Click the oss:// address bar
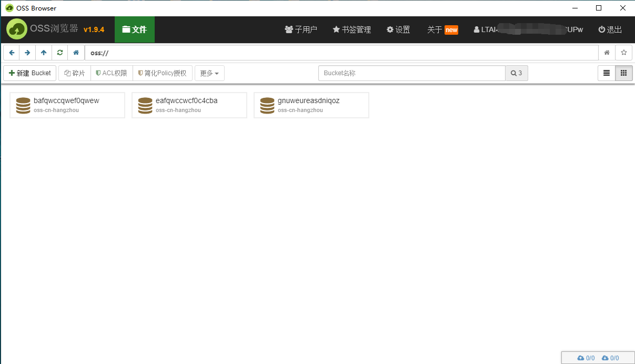 point(341,53)
